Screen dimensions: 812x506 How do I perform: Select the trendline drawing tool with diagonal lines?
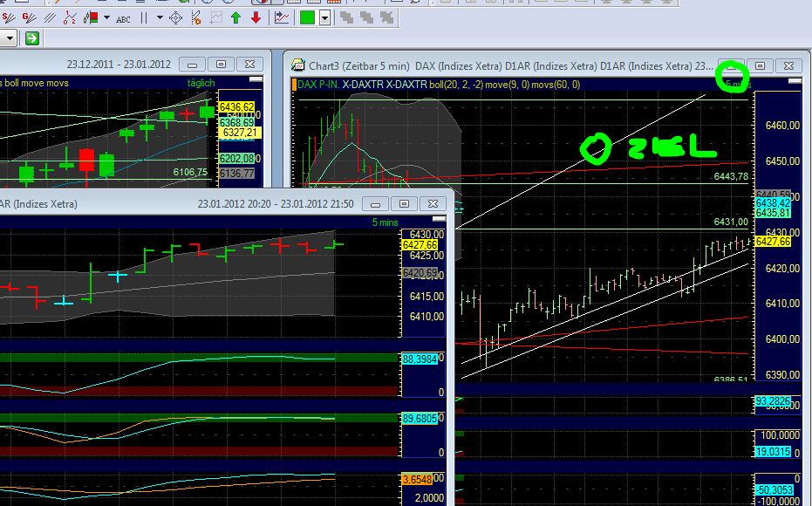(x=26, y=18)
